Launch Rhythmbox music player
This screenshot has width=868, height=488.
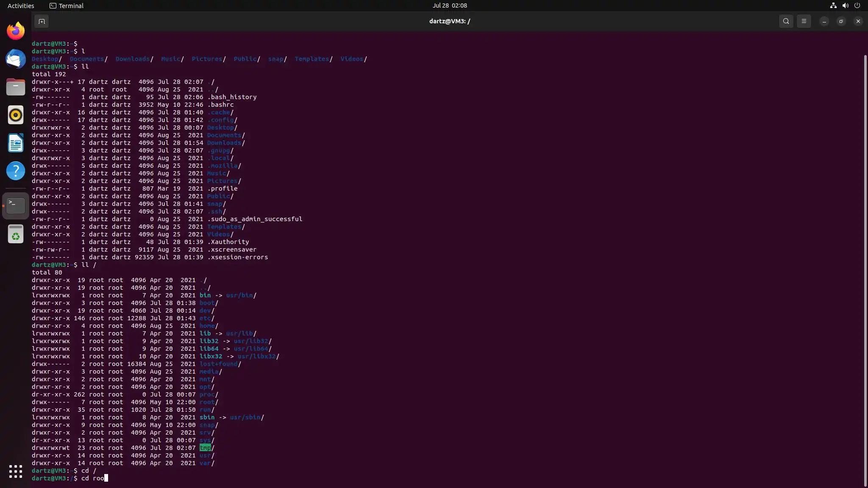click(16, 115)
